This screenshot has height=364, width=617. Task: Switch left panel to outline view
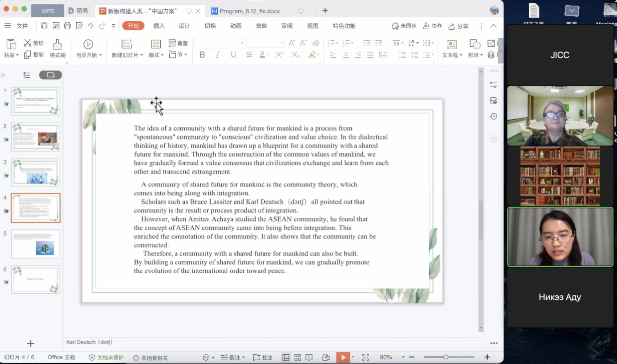coord(27,75)
